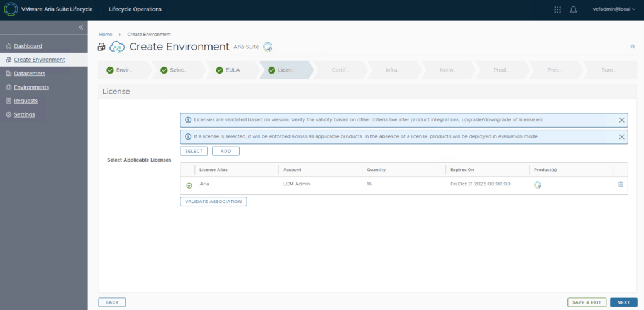Viewport: 644px width, 310px height.
Task: Click the Save & Exit button
Action: coord(587,302)
